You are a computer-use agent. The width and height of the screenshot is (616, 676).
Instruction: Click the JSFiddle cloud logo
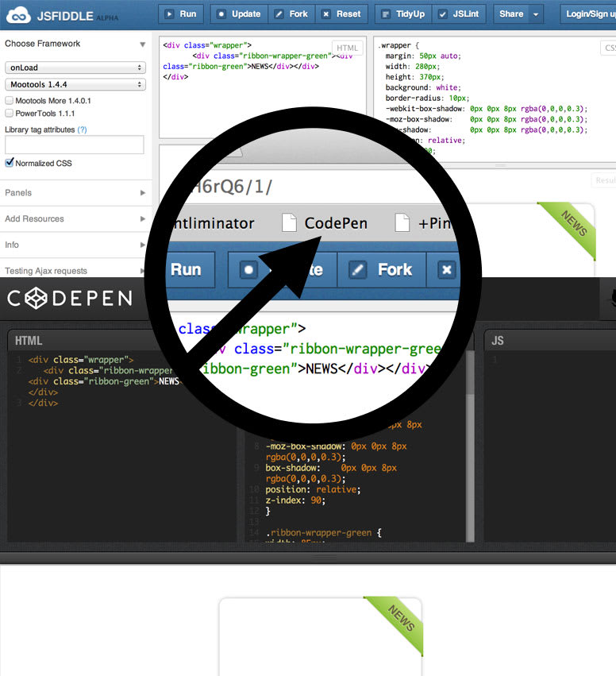18,14
